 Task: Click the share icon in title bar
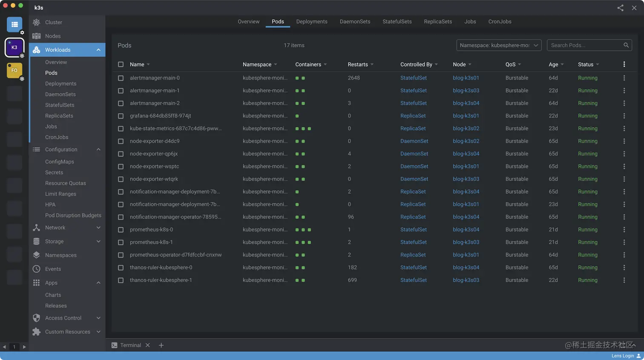[620, 8]
